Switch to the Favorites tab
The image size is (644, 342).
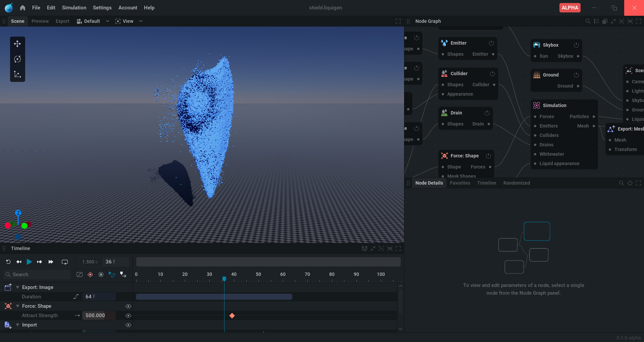(460, 183)
